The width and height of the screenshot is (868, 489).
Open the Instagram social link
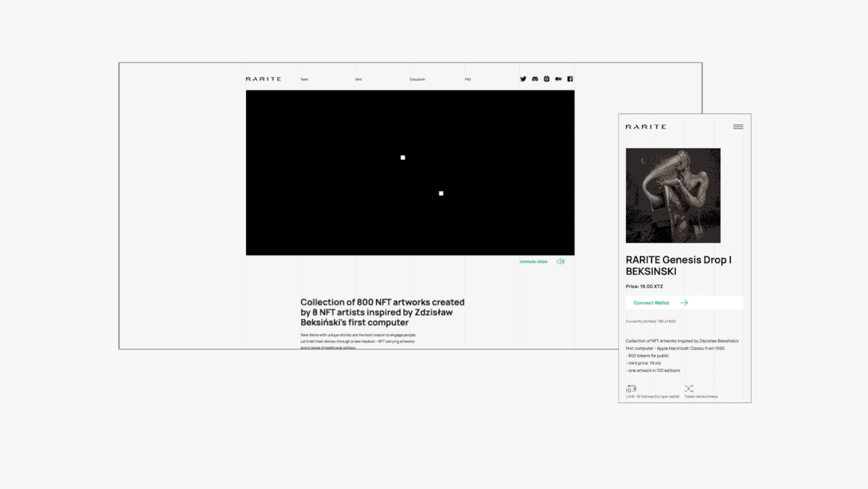point(547,79)
